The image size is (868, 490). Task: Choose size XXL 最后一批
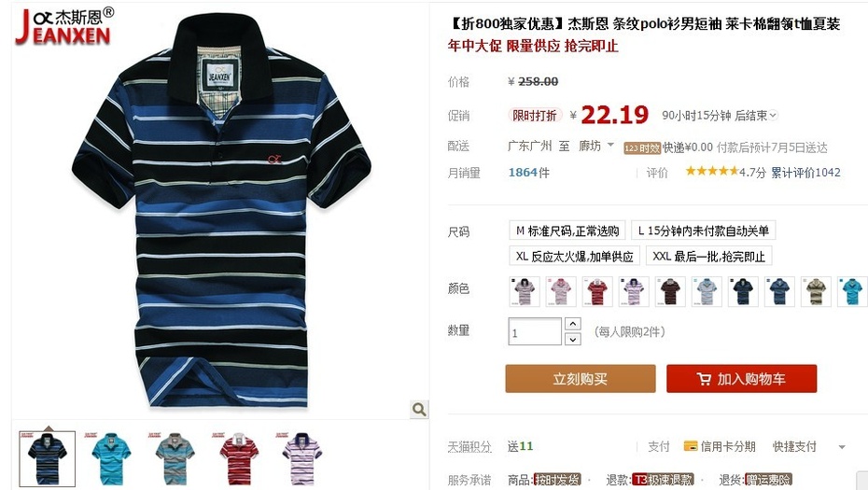(x=708, y=256)
